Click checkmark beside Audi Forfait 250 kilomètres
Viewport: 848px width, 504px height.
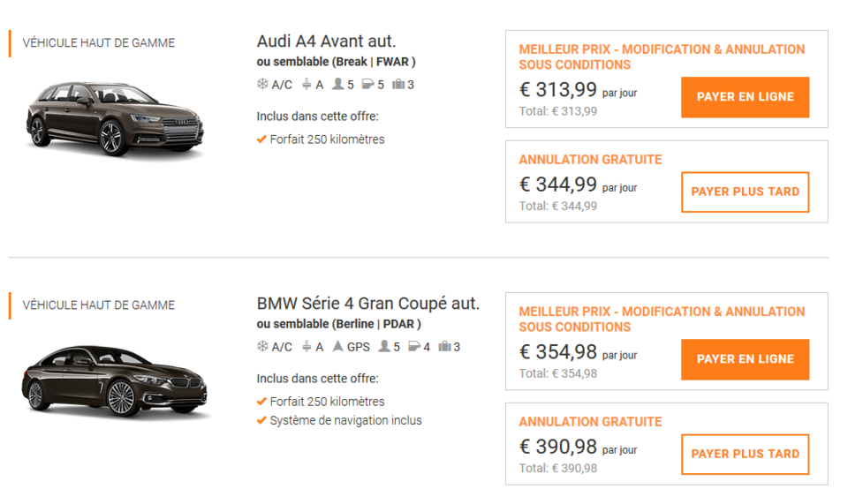(261, 139)
